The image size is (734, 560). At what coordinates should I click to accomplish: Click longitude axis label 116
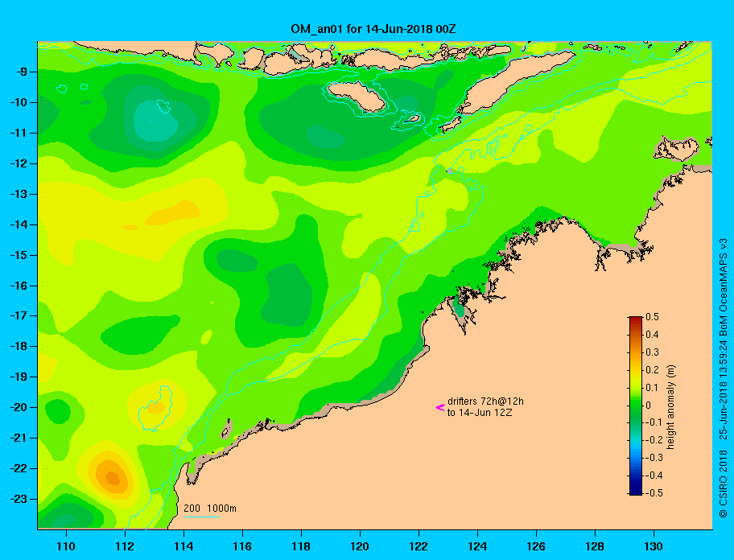tap(242, 546)
